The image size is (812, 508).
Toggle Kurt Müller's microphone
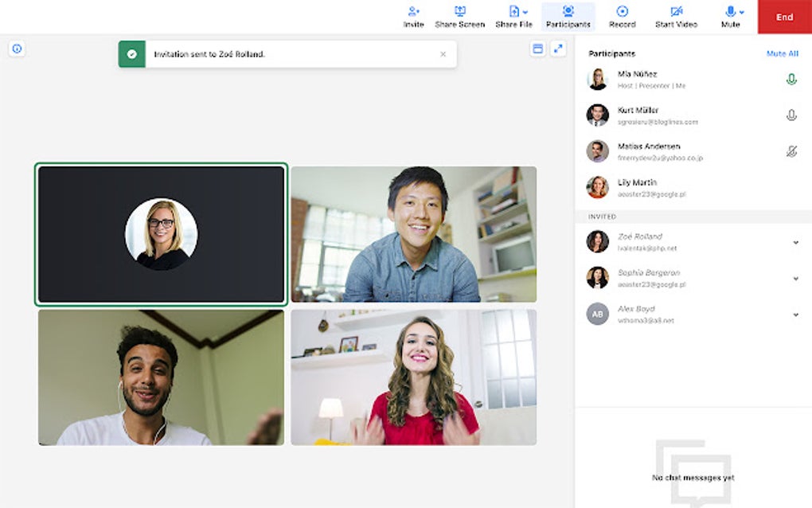(791, 115)
